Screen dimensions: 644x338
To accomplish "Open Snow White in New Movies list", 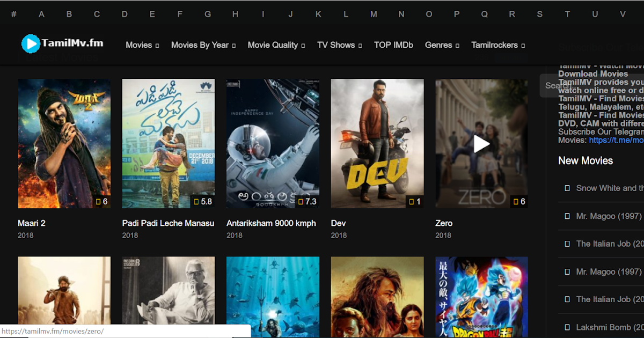I will point(610,188).
